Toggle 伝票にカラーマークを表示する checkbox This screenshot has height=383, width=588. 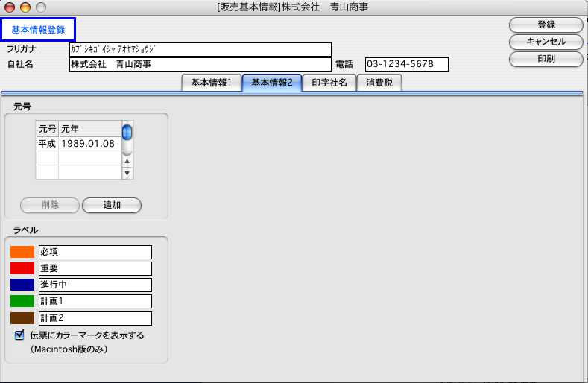pos(20,335)
